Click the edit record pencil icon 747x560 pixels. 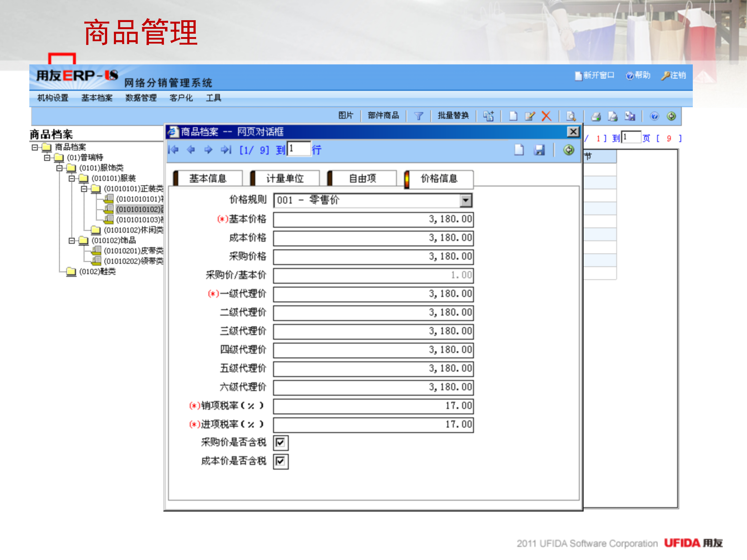pos(530,116)
